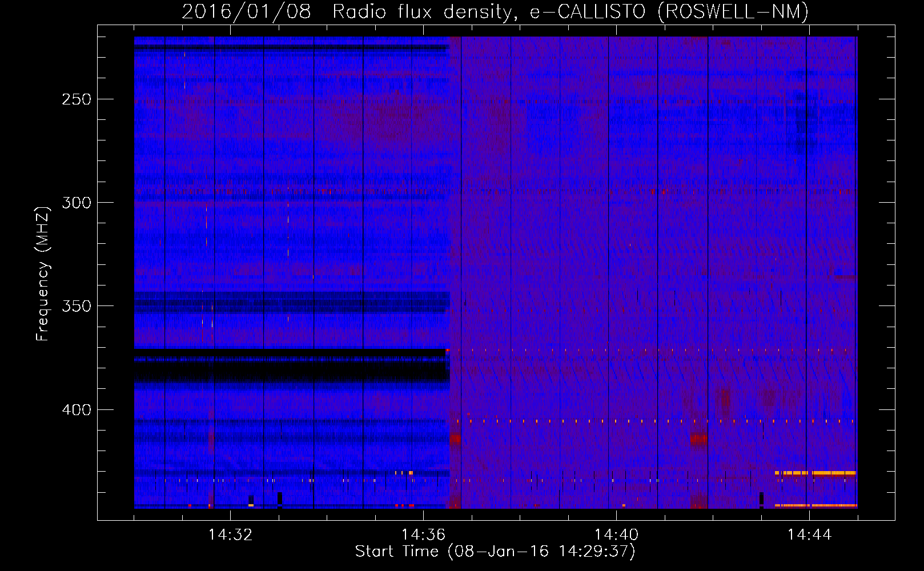Image resolution: width=924 pixels, height=571 pixels.
Task: Click the 14:40 time tick label
Action: tap(616, 534)
